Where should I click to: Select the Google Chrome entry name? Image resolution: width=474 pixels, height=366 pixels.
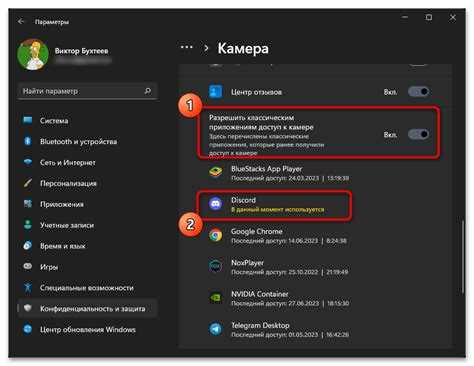[x=257, y=231]
